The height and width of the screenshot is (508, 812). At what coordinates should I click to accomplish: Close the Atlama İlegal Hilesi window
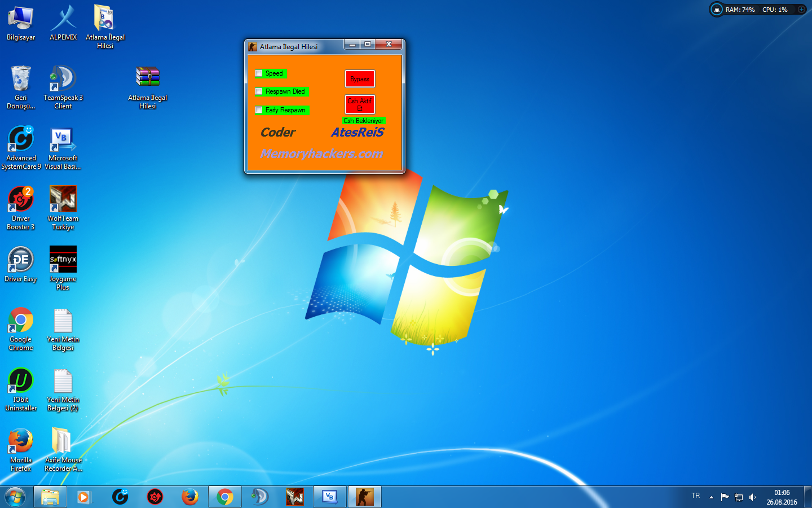pyautogui.click(x=389, y=45)
